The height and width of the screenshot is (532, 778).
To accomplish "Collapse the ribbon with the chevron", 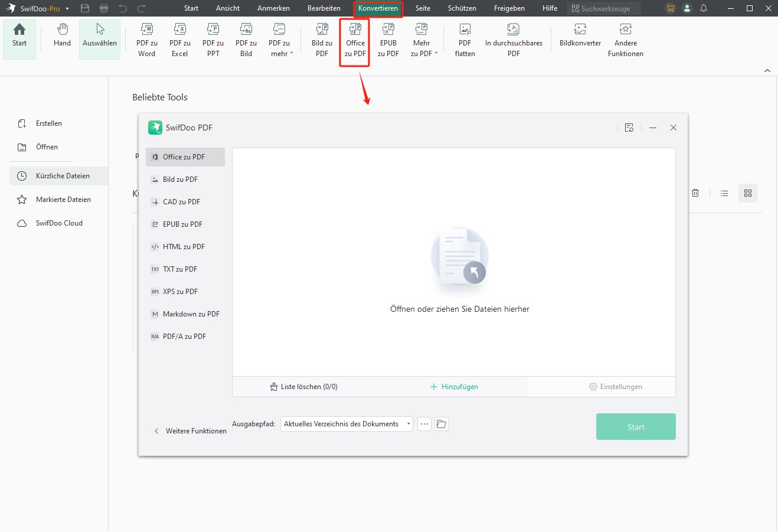I will (767, 71).
